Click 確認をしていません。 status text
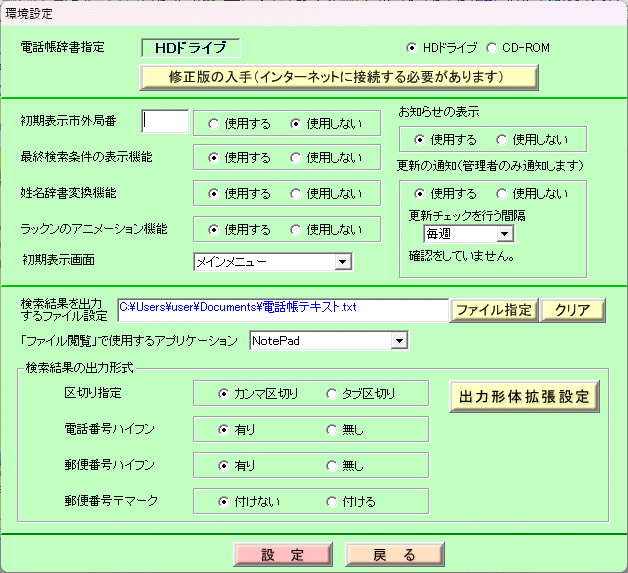Image resolution: width=628 pixels, height=573 pixels. [461, 256]
